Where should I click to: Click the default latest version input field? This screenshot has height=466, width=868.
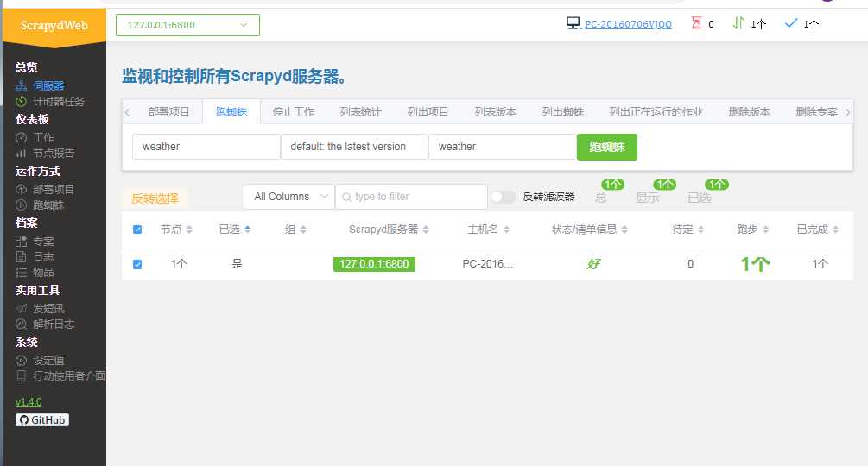(x=354, y=147)
